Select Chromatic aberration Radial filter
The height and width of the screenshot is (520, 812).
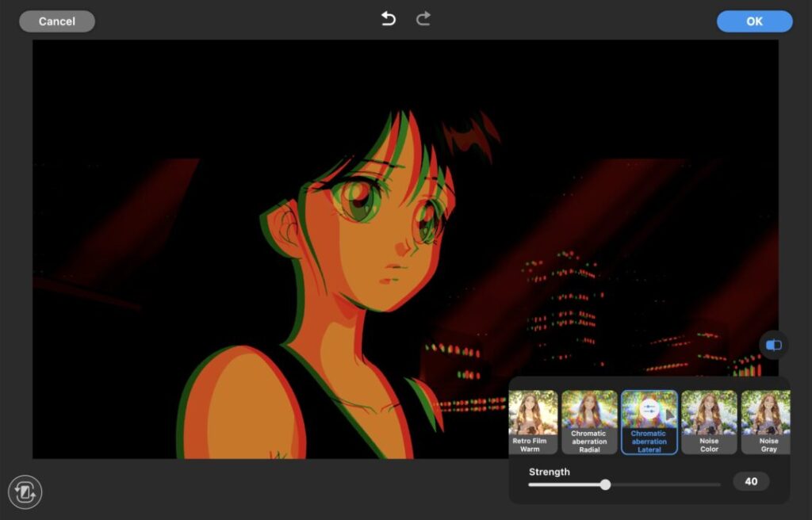click(589, 422)
